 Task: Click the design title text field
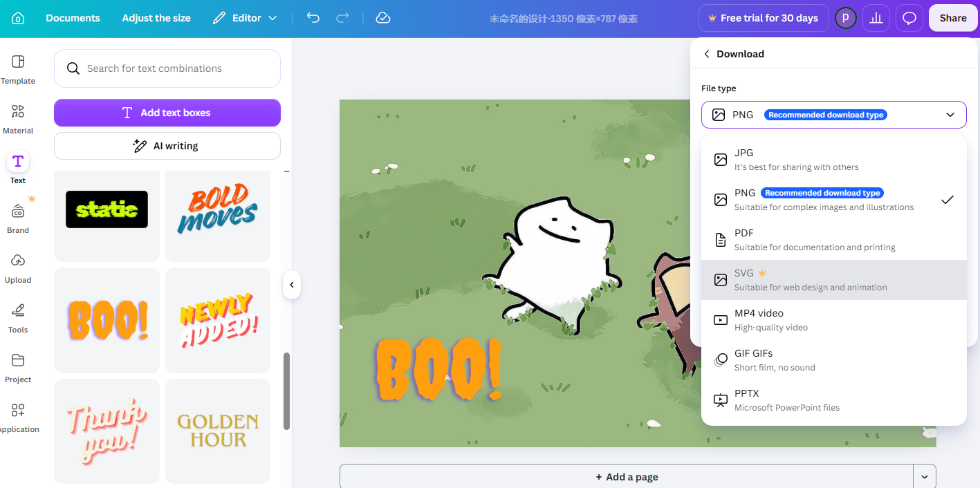564,19
